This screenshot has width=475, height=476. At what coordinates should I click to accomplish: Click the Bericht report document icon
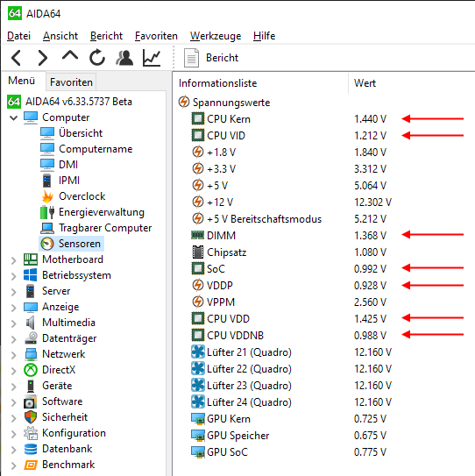(191, 58)
